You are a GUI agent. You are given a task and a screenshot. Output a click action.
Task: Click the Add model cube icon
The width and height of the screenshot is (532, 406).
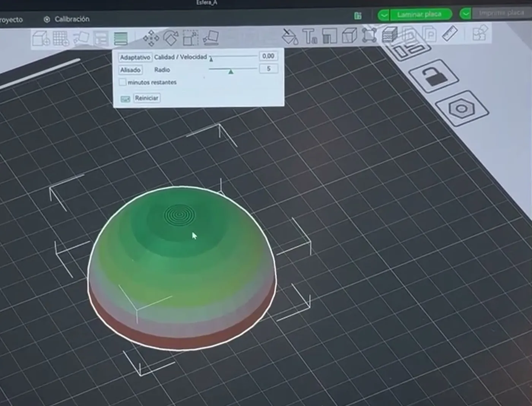(41, 38)
